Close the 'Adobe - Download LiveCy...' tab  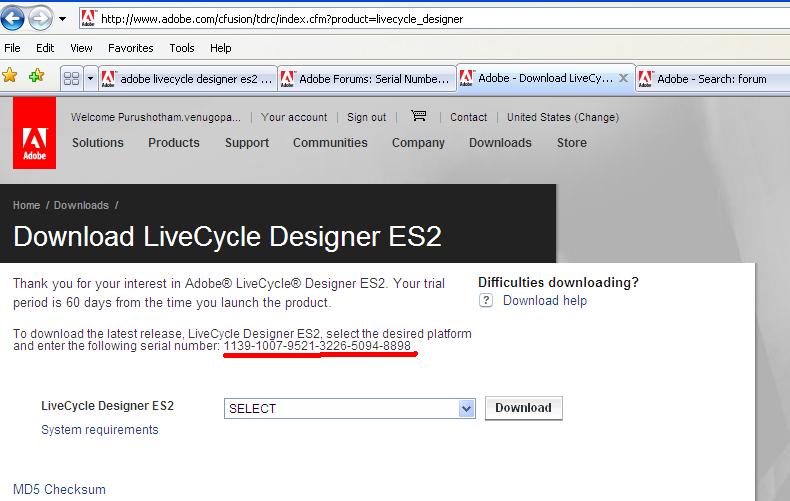[623, 78]
